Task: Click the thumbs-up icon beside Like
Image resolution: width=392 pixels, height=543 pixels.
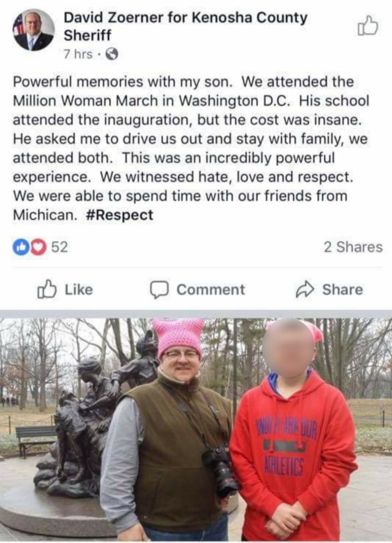Action: [47, 289]
